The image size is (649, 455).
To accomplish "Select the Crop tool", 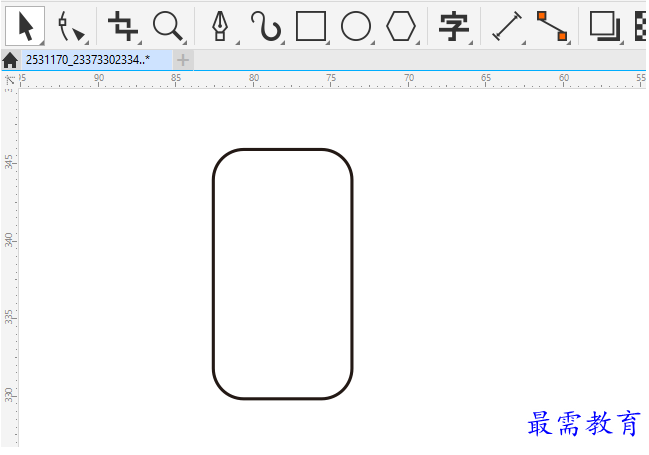I will point(123,26).
